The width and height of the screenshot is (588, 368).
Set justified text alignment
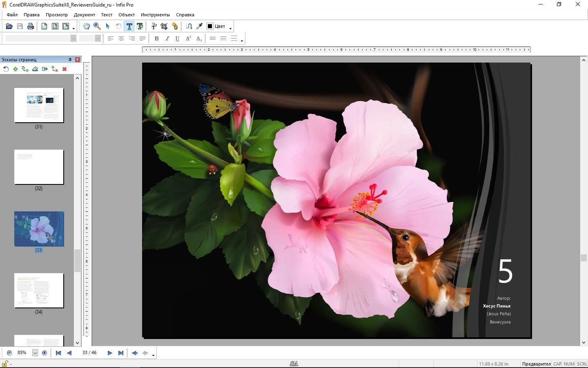point(143,38)
